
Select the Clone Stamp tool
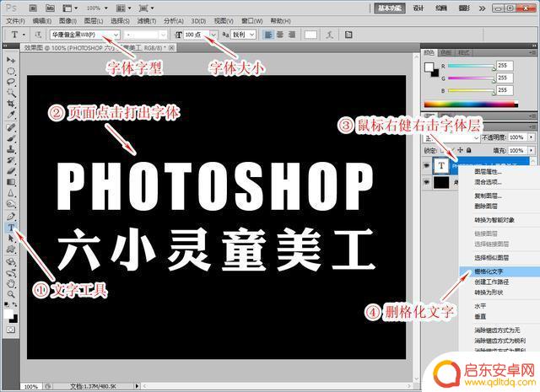11,149
